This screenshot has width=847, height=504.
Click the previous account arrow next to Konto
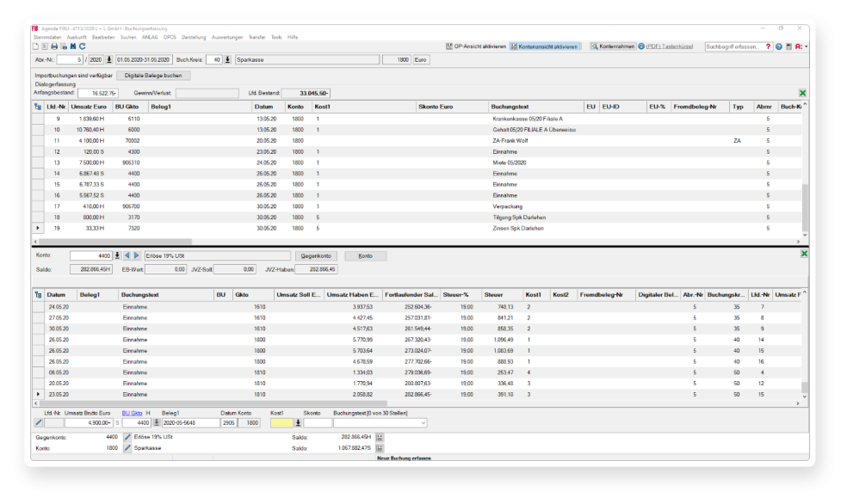pos(127,255)
